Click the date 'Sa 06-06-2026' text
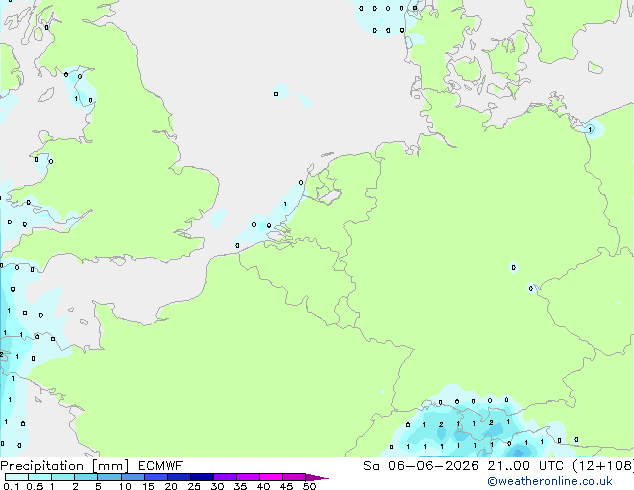The width and height of the screenshot is (634, 490). (x=421, y=466)
